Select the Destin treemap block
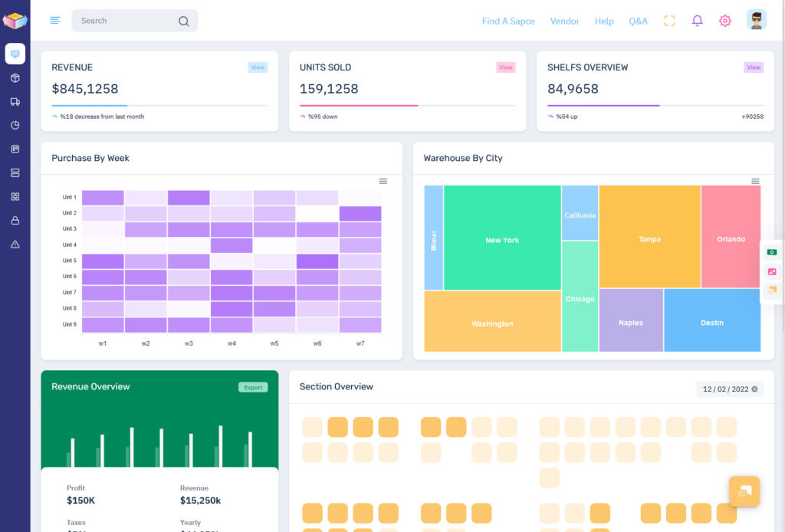Image resolution: width=785 pixels, height=532 pixels. 712,320
